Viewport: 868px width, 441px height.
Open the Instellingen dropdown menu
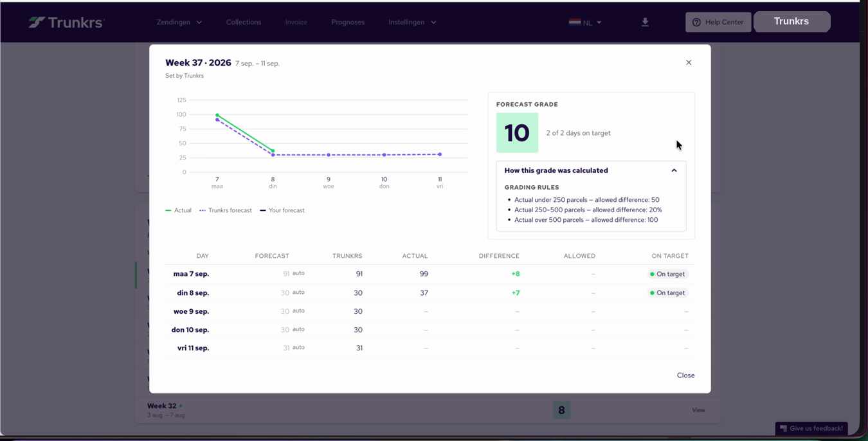pyautogui.click(x=413, y=22)
